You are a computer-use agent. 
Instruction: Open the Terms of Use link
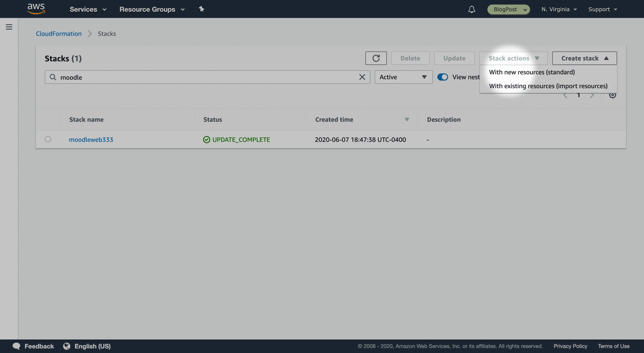point(614,346)
